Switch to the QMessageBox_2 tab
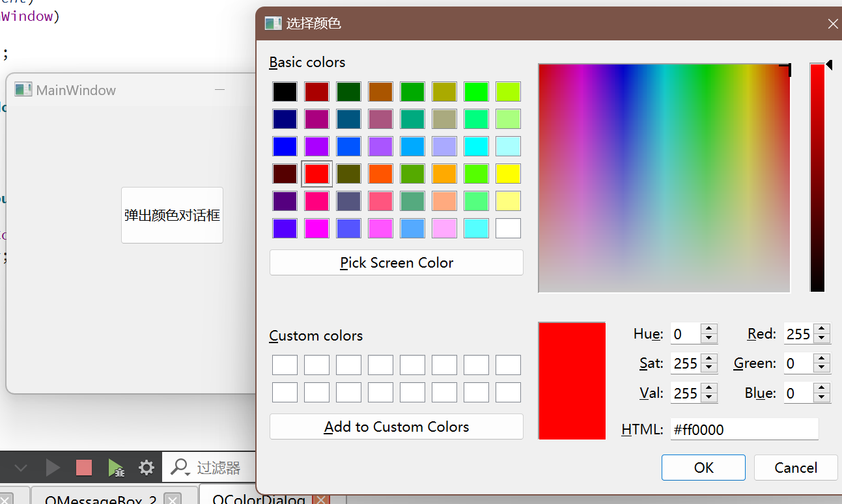Viewport: 842px width, 504px height. pos(101,499)
